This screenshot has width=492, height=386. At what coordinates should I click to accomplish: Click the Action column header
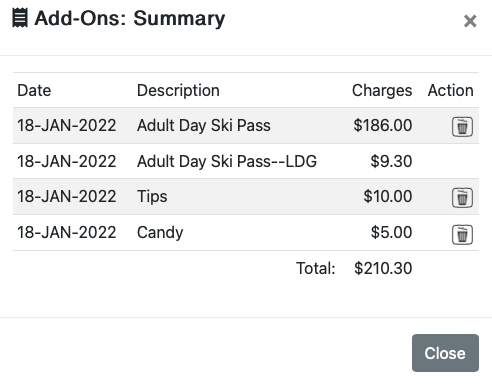451,90
